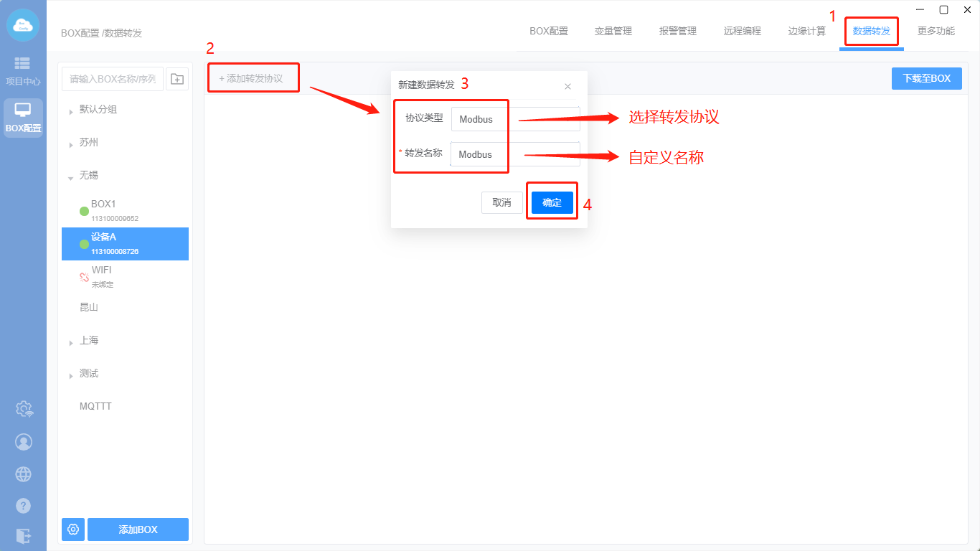Open the 协议类型 Modbus dropdown
Viewport: 980px width, 551px height.
click(515, 119)
